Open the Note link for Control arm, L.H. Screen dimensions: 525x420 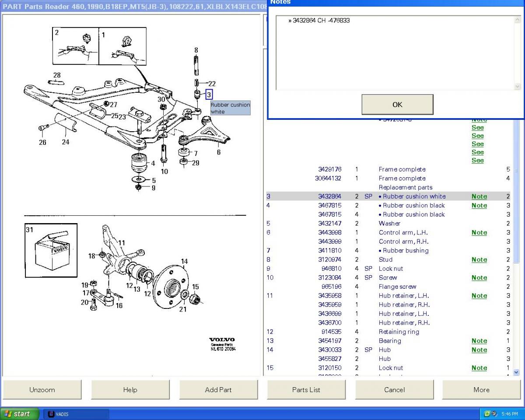479,233
